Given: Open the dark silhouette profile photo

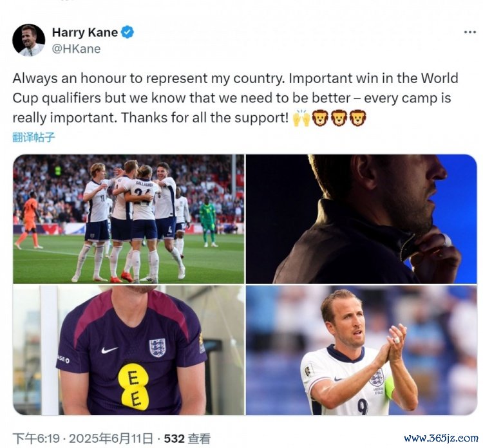Looking at the screenshot, I should [361, 219].
